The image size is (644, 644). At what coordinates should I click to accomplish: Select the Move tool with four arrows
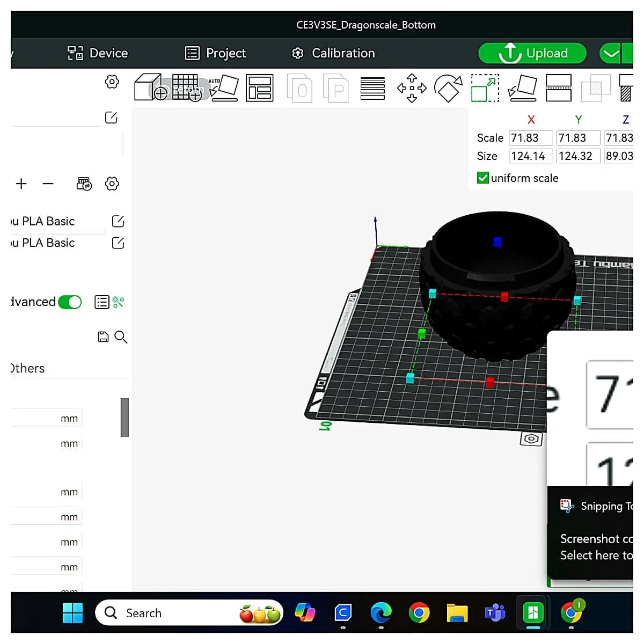(x=412, y=88)
